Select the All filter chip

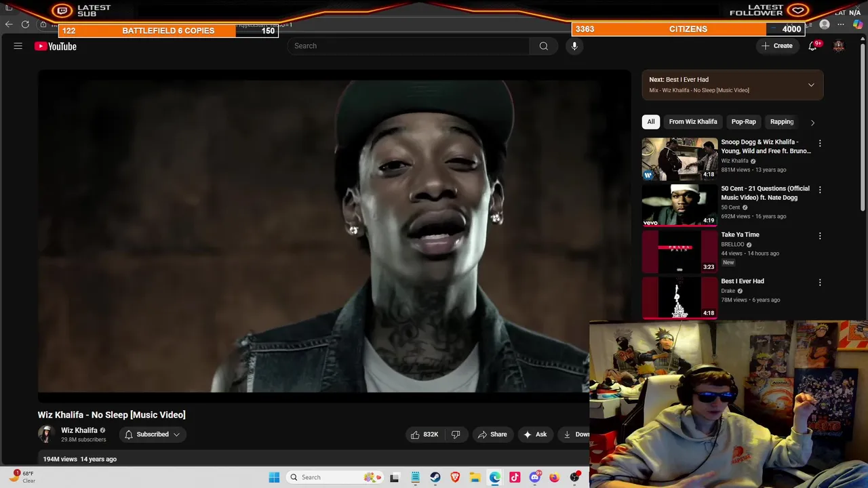coord(651,122)
